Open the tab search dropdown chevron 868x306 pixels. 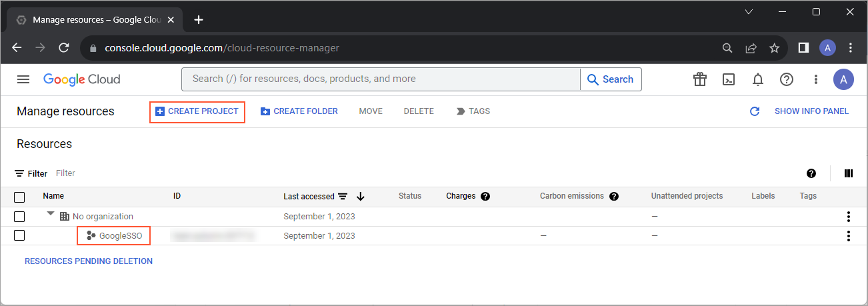click(749, 12)
